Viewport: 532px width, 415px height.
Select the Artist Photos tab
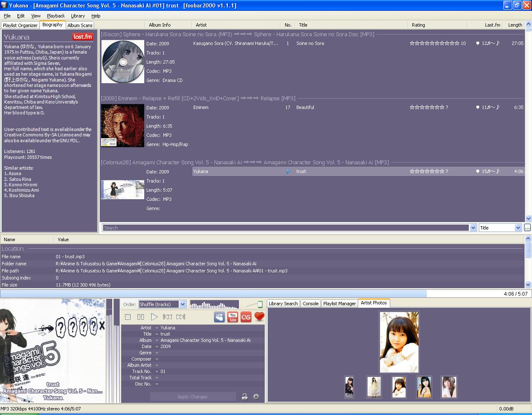[374, 303]
